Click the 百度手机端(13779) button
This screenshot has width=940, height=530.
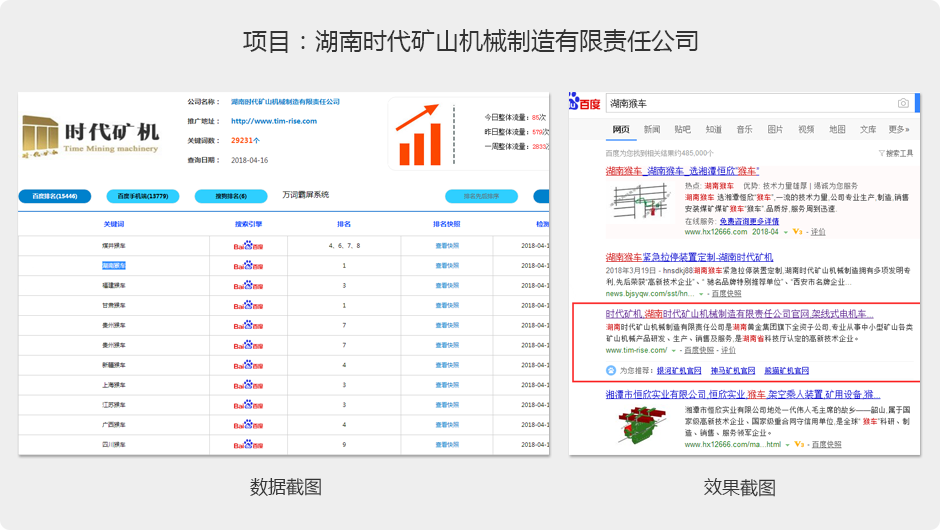[x=143, y=196]
